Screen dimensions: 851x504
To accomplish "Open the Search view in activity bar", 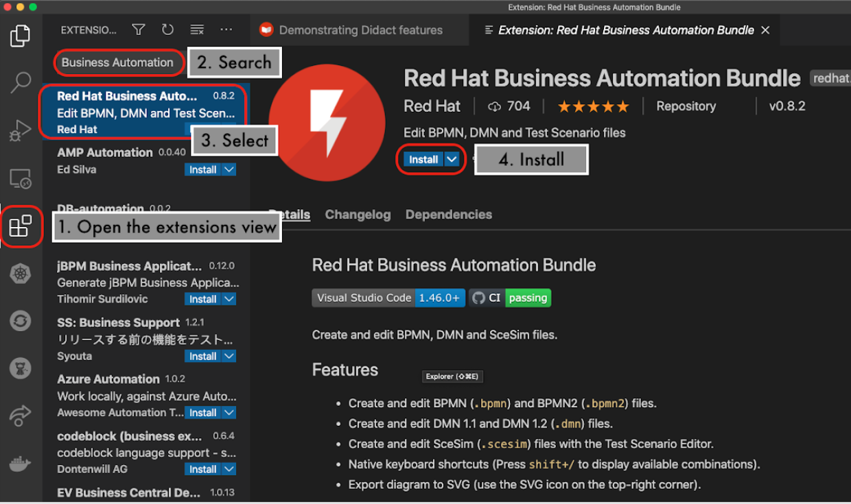I will tap(21, 82).
